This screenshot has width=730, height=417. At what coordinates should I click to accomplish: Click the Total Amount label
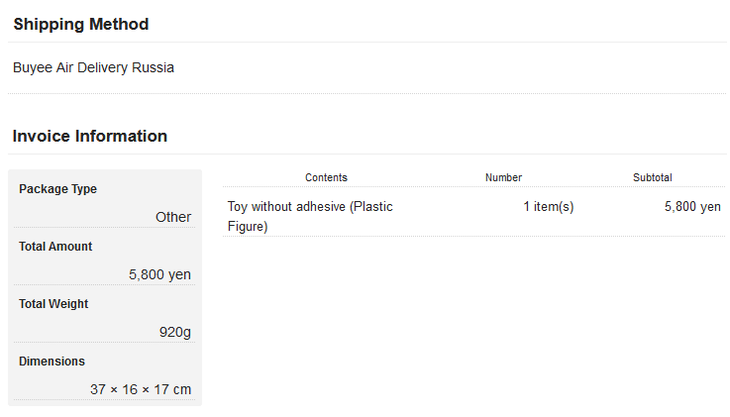[x=55, y=246]
